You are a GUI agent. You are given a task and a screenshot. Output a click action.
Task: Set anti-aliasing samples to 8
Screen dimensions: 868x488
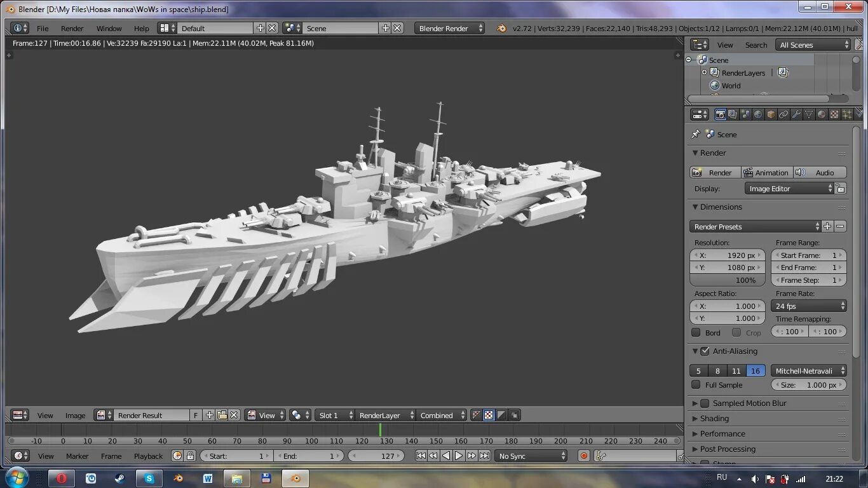717,370
